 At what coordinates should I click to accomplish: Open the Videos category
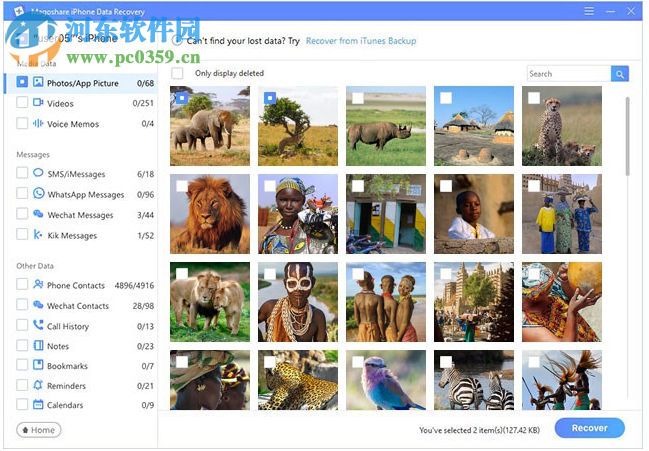click(82, 103)
